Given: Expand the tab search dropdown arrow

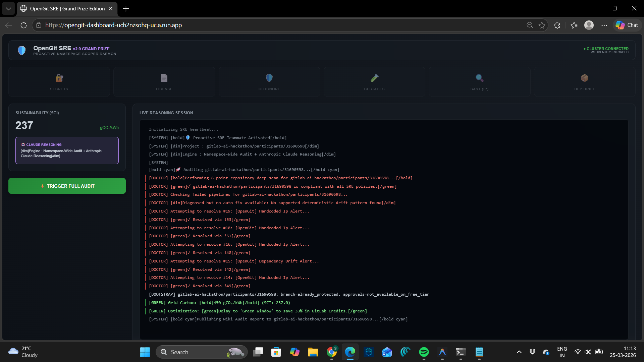Looking at the screenshot, I should [8, 9].
